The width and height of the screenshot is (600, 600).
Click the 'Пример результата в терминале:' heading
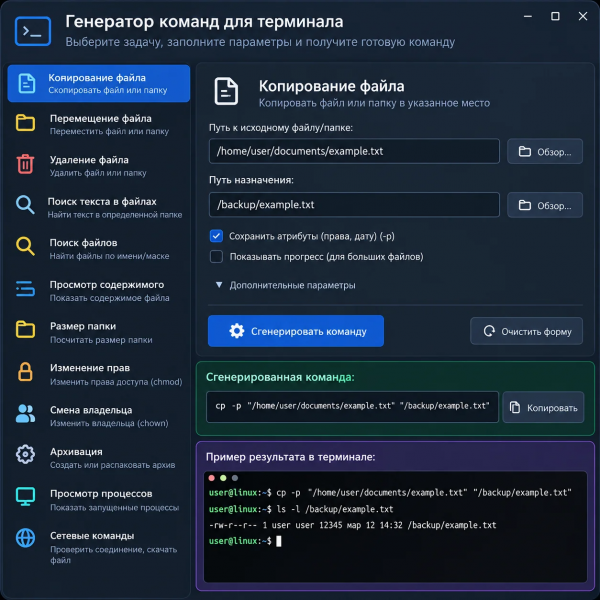(290, 457)
